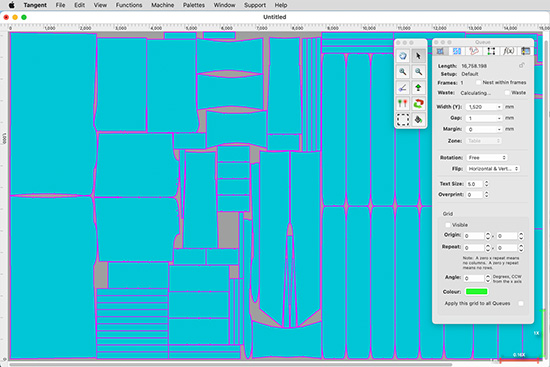Click the green and red pins tool

[403, 104]
